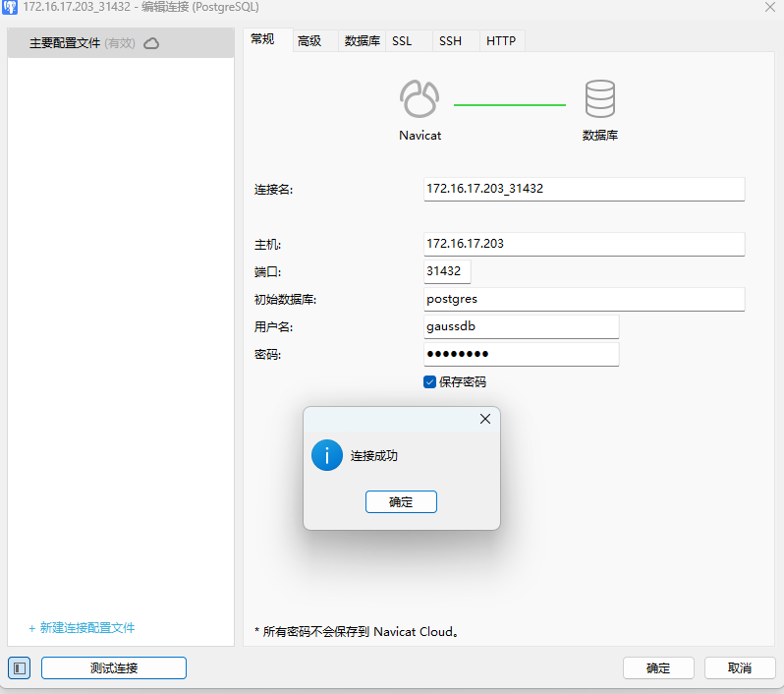Click the 用户名: label
Screen dimensions: 784x694
[273, 327]
